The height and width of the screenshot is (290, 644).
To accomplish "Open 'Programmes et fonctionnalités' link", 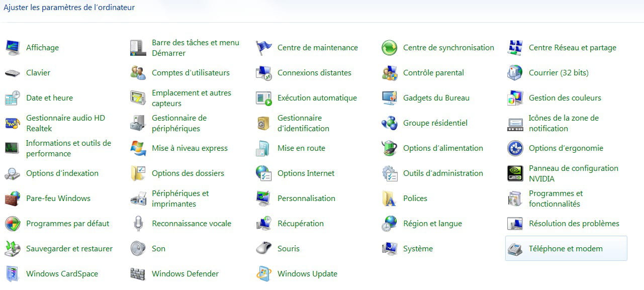I will (556, 199).
